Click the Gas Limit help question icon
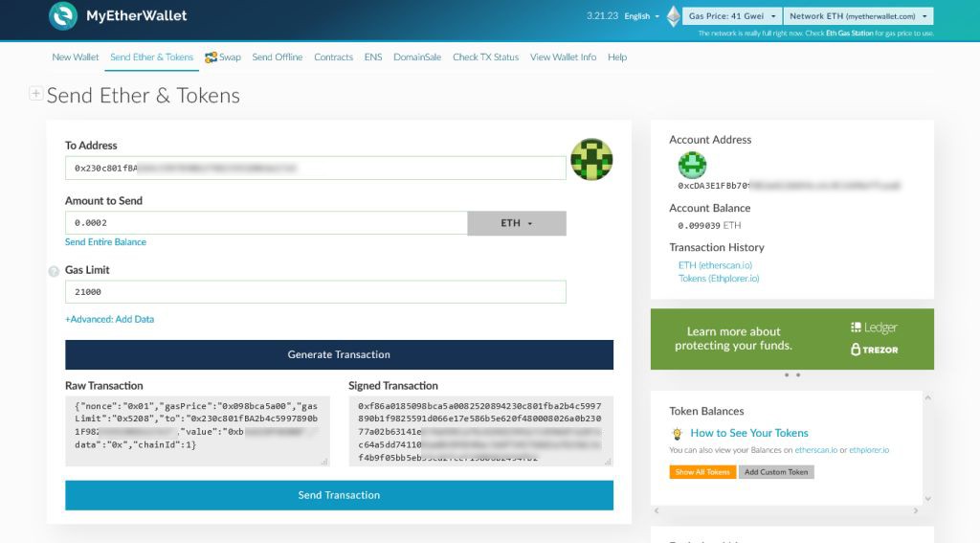The image size is (980, 543). [54, 272]
